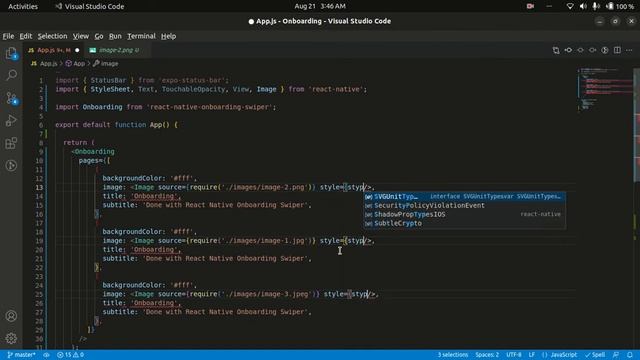
Task: Go to next change icon in editor toolbar
Action: click(x=593, y=50)
